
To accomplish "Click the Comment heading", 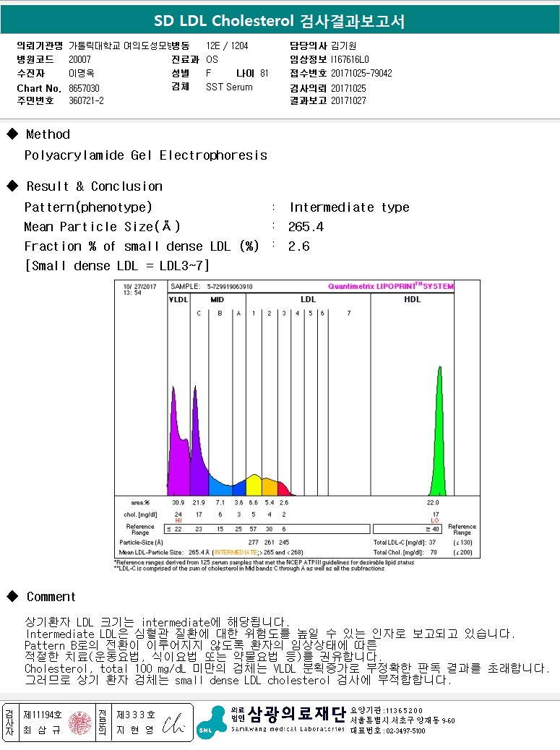I will [x=51, y=597].
